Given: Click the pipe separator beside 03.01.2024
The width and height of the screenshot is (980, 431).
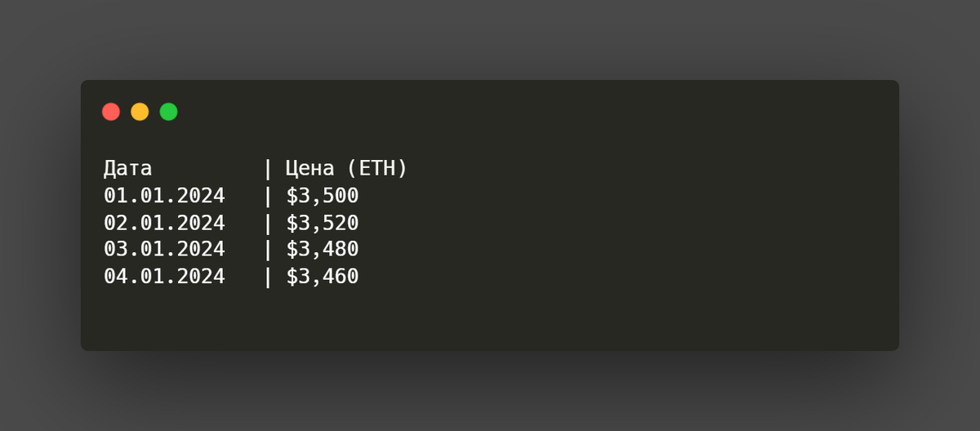Looking at the screenshot, I should pyautogui.click(x=267, y=250).
